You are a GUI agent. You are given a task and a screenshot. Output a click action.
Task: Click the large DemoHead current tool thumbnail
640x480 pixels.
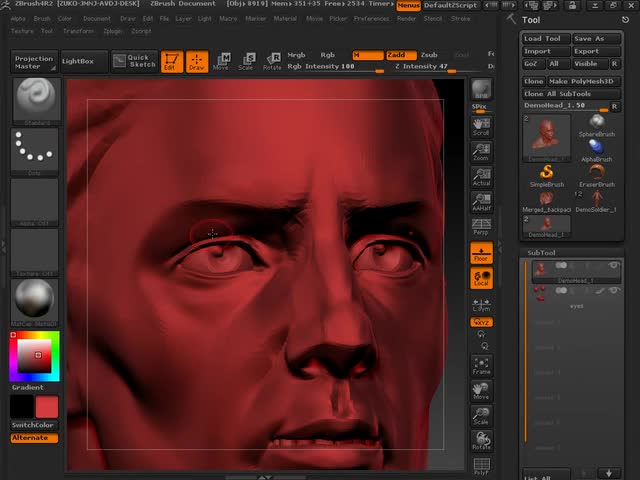pyautogui.click(x=547, y=138)
